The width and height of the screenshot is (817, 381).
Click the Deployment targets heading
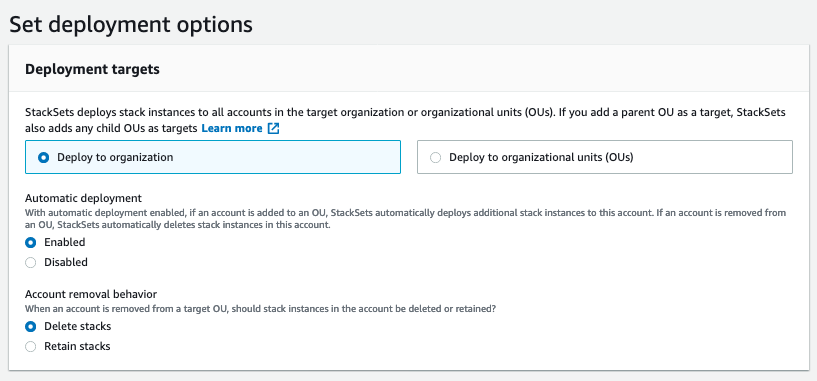coord(92,69)
